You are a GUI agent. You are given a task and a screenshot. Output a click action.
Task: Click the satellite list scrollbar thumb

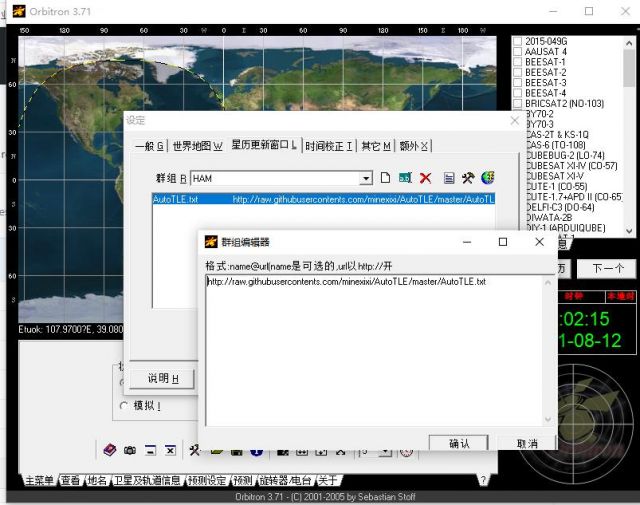(629, 68)
